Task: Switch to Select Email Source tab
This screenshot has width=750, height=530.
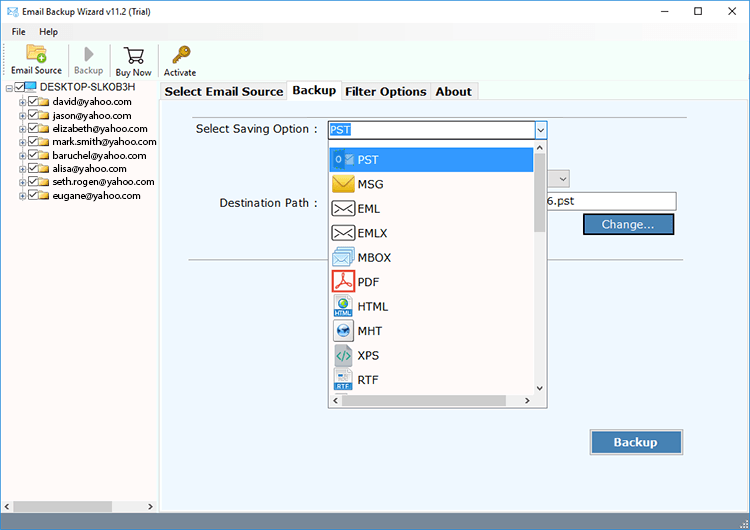Action: tap(224, 91)
